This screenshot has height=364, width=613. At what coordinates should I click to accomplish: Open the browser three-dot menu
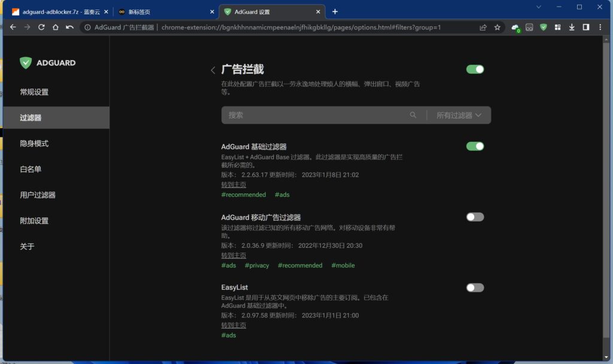pyautogui.click(x=600, y=28)
